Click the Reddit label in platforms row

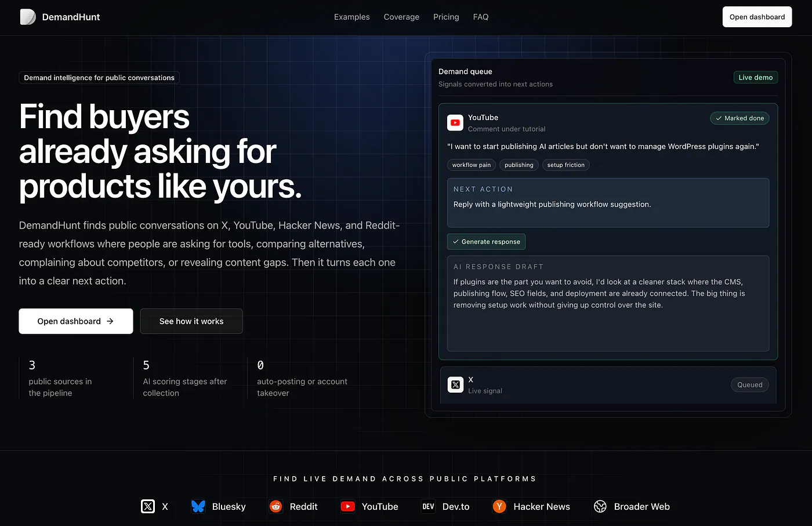pos(304,506)
